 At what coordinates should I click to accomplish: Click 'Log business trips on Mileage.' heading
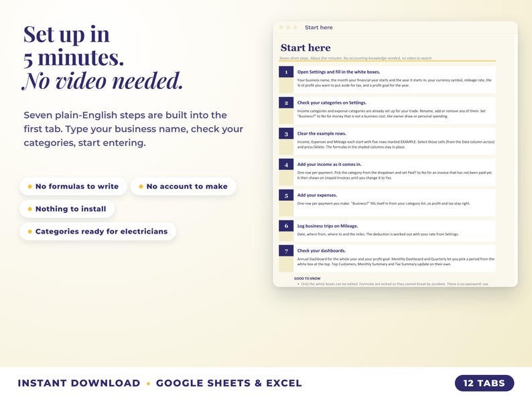pyautogui.click(x=328, y=226)
